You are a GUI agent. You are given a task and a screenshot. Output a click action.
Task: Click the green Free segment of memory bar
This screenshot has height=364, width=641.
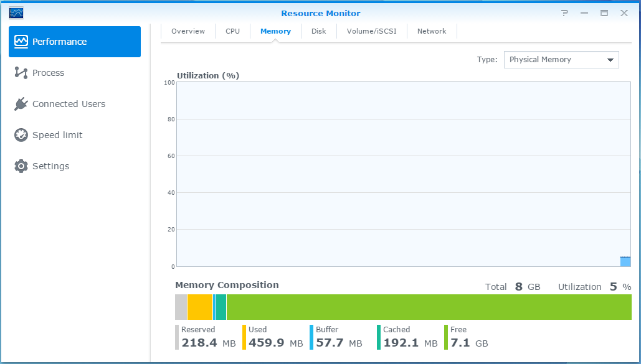[429, 307]
